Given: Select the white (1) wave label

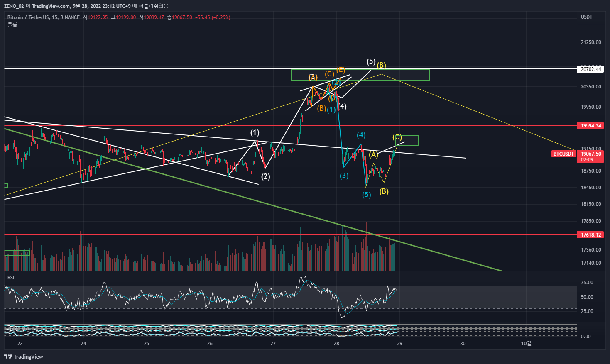Looking at the screenshot, I should pyautogui.click(x=255, y=133).
